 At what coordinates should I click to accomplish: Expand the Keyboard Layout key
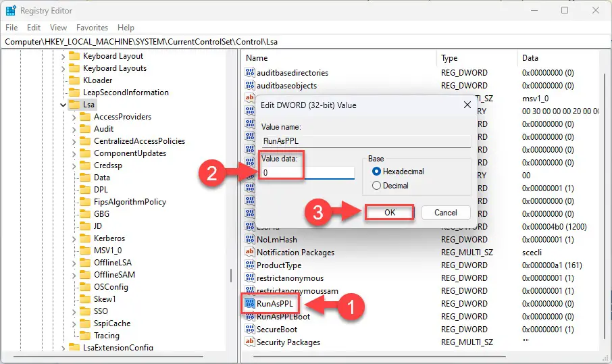click(x=63, y=57)
